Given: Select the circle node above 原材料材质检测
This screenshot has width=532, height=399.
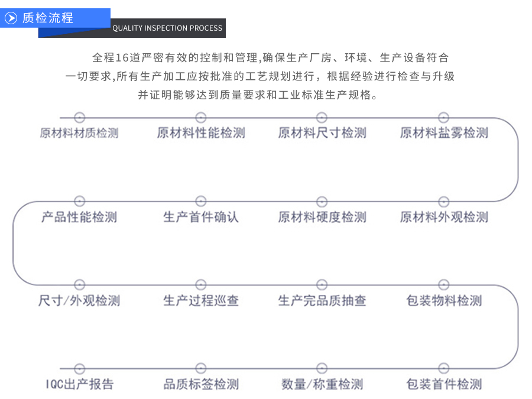Looking at the screenshot, I should click(80, 116).
